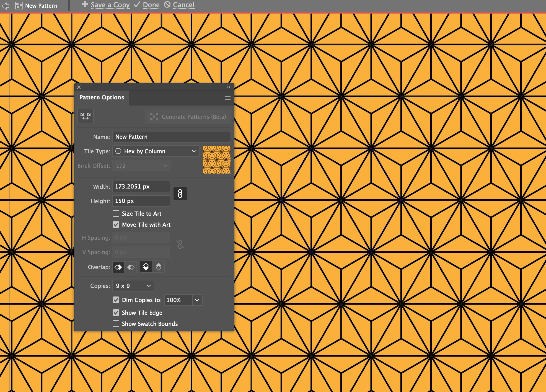
Task: Click the back arrow exit icon
Action: pyautogui.click(x=6, y=6)
